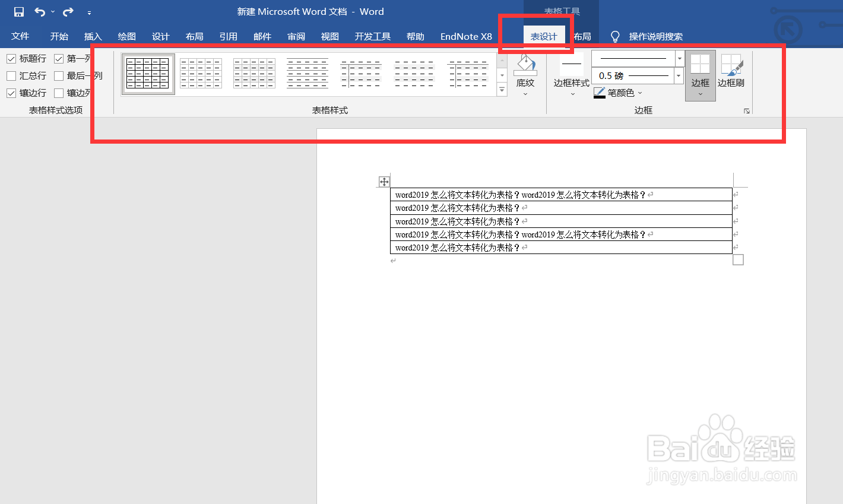The width and height of the screenshot is (843, 504).
Task: Switch to the 开始 tab
Action: [59, 36]
